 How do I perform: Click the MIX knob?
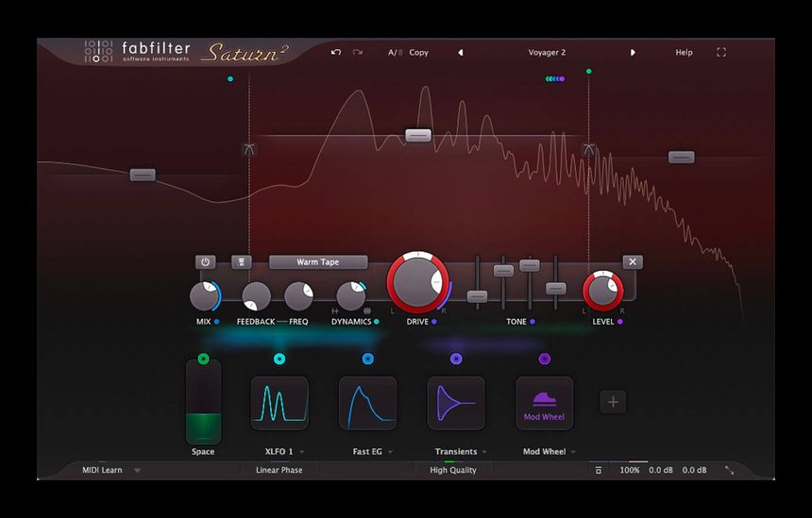(x=204, y=296)
